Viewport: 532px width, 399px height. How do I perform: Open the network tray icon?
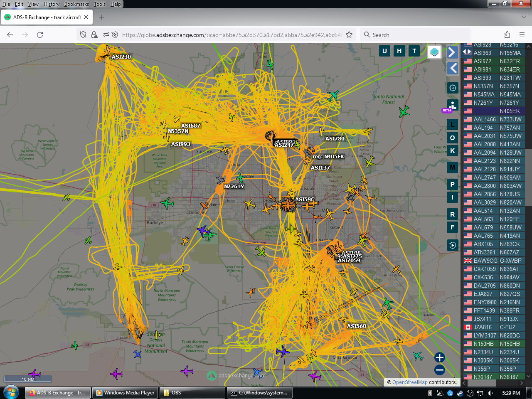pyautogui.click(x=480, y=393)
